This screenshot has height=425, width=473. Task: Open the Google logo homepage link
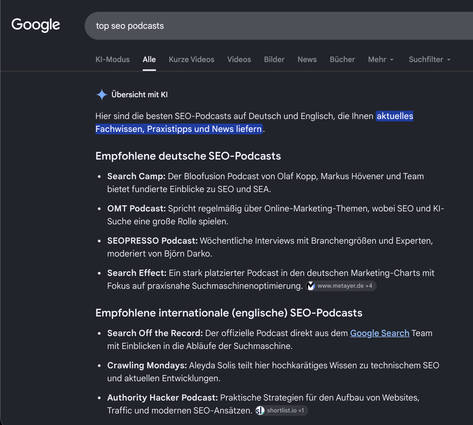[36, 25]
